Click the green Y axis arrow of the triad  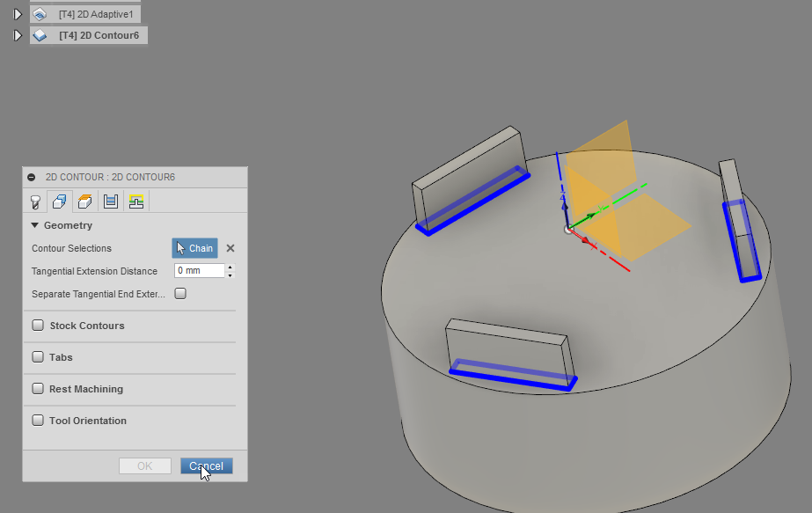pos(589,216)
